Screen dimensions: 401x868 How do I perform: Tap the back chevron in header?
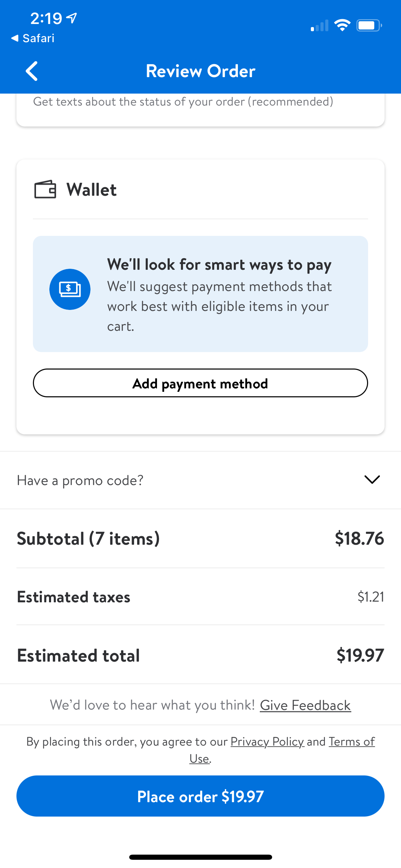point(32,71)
